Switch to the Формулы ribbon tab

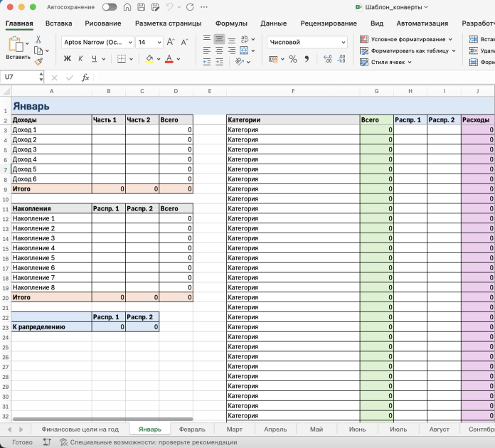coord(231,23)
